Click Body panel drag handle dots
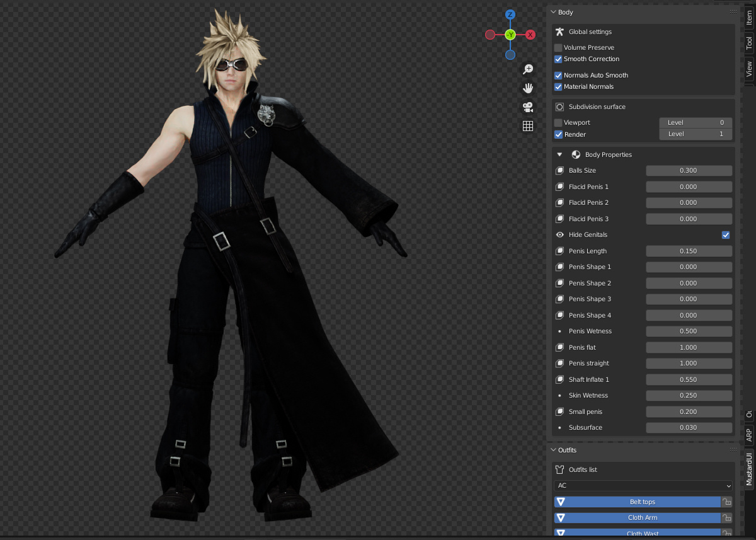Viewport: 756px width, 540px height. pos(733,11)
